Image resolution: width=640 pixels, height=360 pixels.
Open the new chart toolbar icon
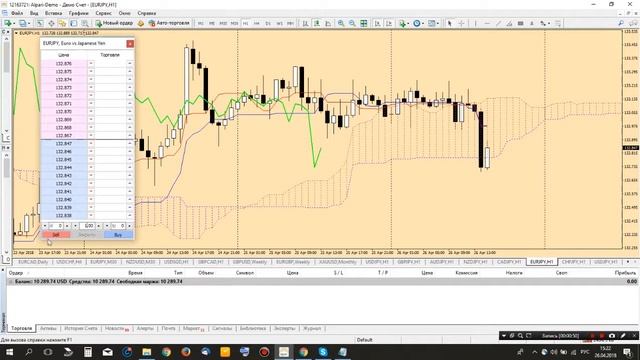point(8,23)
